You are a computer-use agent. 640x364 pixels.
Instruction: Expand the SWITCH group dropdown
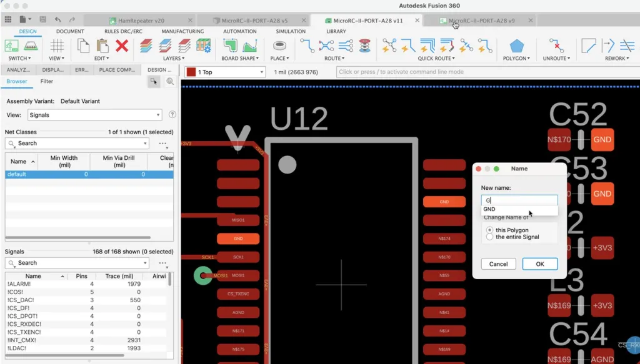19,58
